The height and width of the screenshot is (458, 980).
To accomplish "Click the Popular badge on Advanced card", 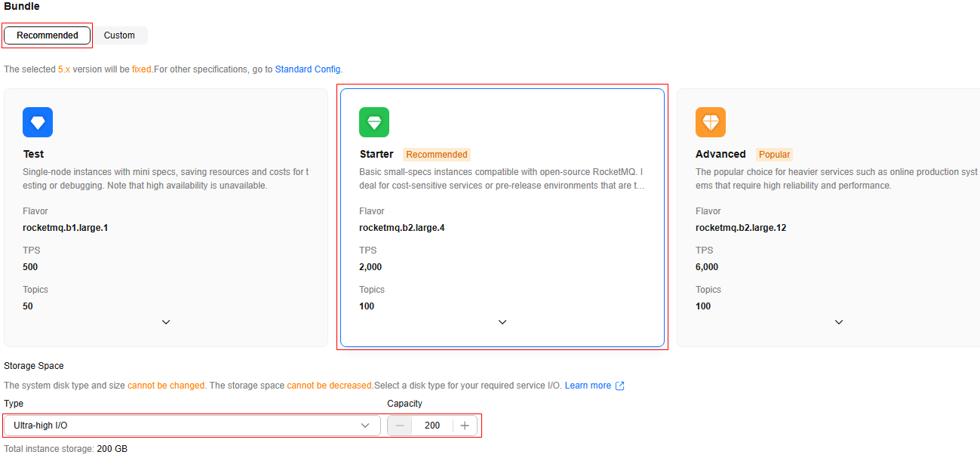I will [x=774, y=155].
